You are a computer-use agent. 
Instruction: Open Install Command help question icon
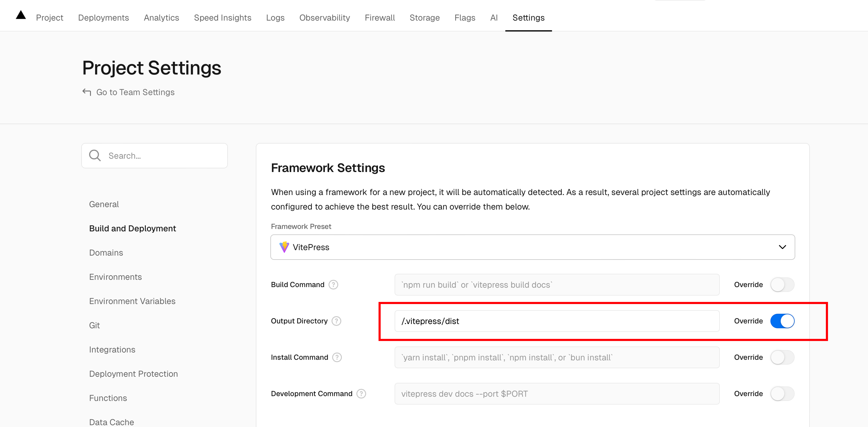[x=337, y=357]
